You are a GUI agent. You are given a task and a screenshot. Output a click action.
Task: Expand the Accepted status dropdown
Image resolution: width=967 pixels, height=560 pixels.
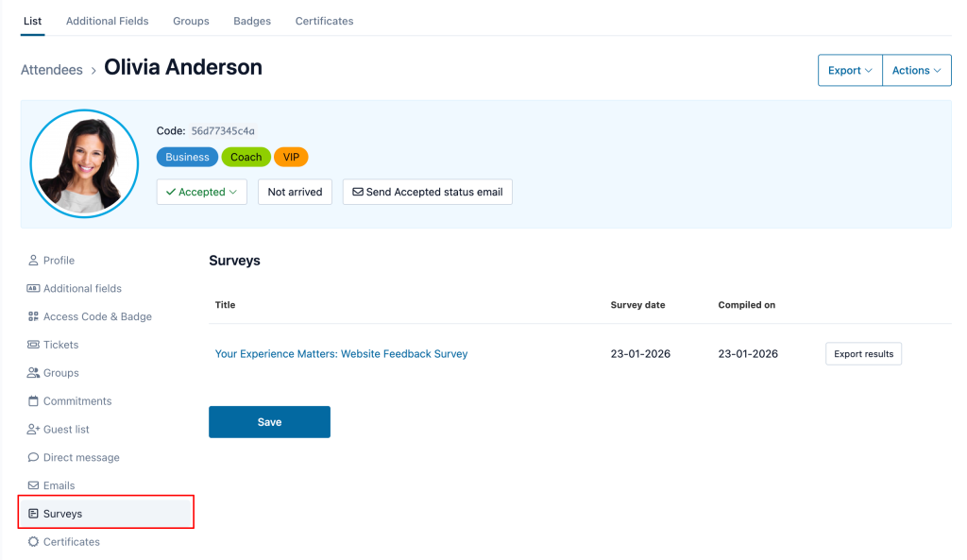[201, 192]
